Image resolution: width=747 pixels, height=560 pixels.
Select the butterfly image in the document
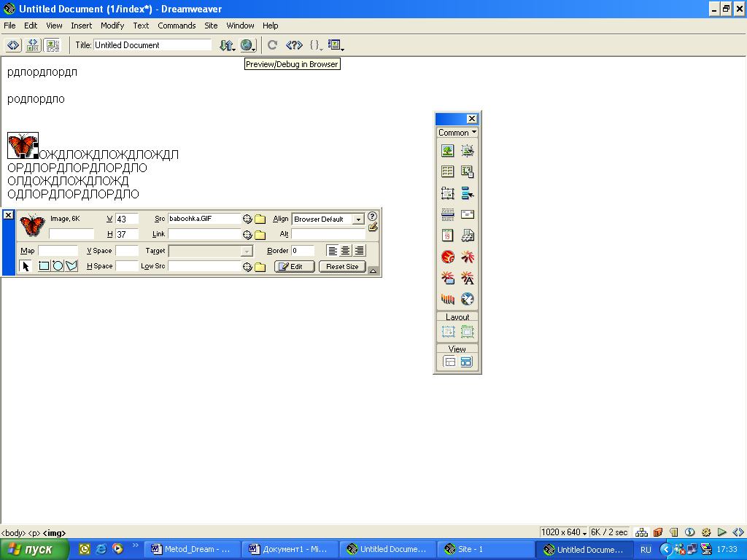(23, 145)
